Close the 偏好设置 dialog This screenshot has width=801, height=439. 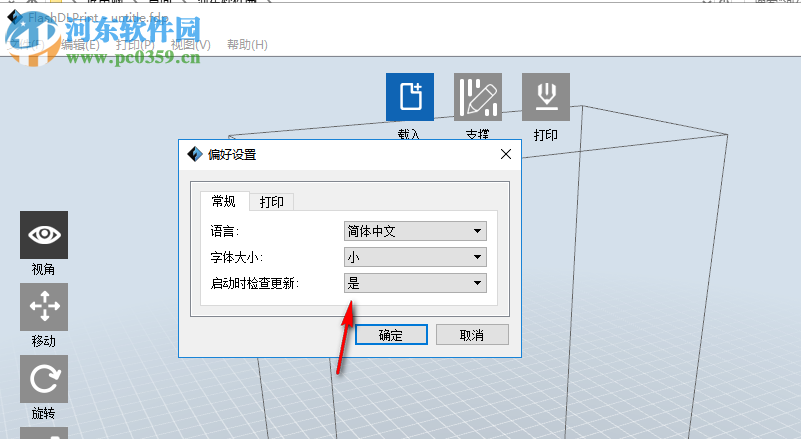506,154
